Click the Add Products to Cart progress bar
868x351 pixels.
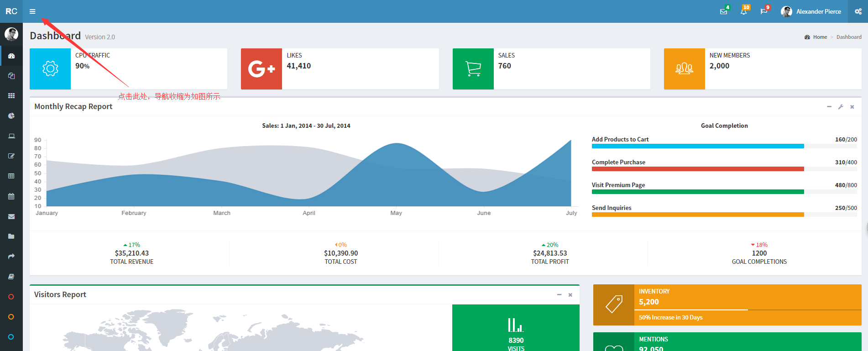(x=724, y=146)
